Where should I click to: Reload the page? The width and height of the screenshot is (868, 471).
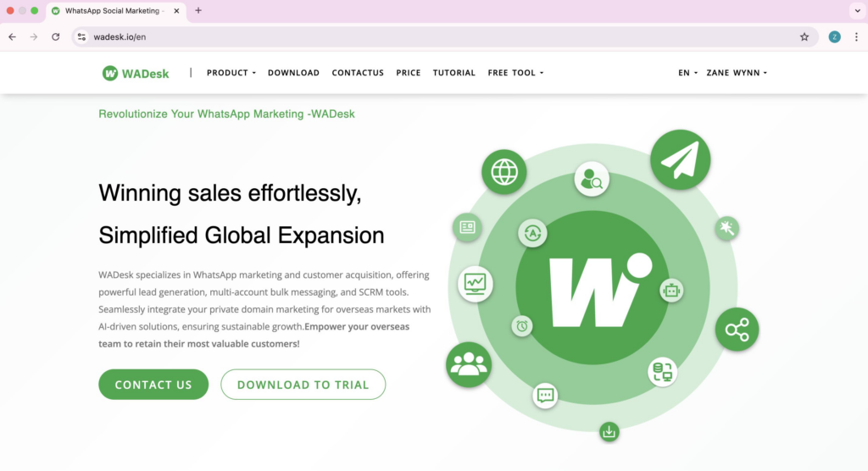coord(55,37)
